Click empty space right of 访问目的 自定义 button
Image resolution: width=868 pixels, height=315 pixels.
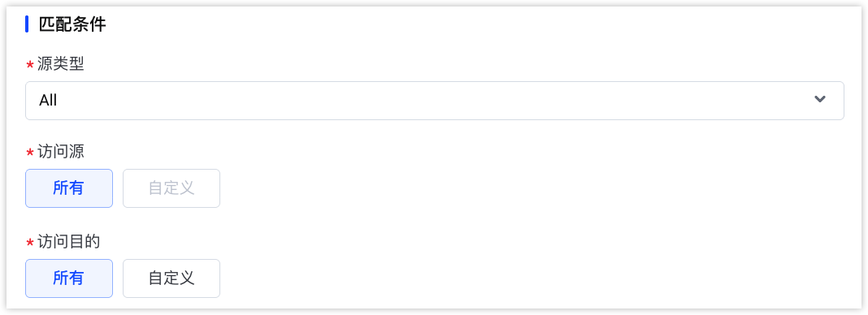[x=532, y=278]
